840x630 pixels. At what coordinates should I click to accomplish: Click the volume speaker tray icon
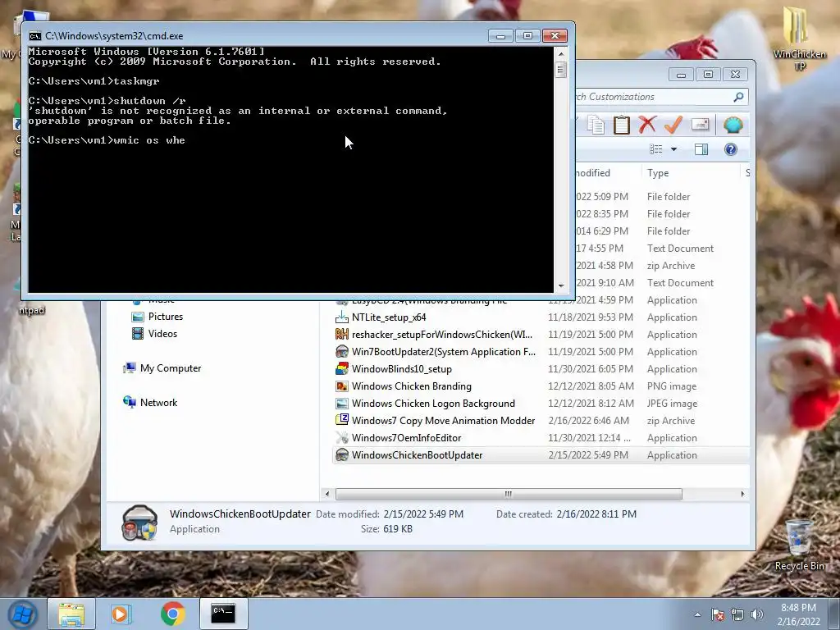(756, 614)
